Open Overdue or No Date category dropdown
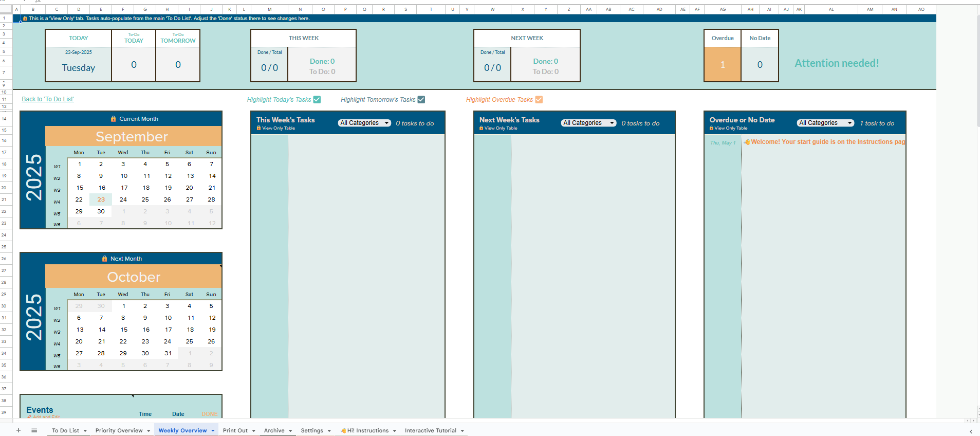Screen dimensions: 980x436 point(825,123)
